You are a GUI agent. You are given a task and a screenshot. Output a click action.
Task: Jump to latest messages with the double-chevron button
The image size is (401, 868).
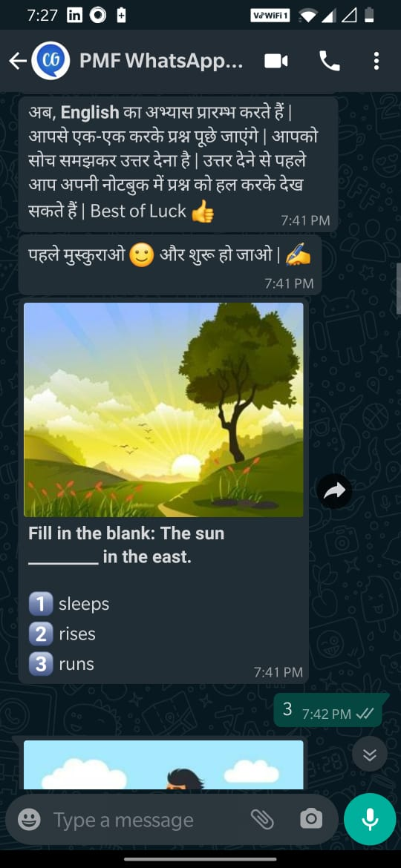pos(370,754)
